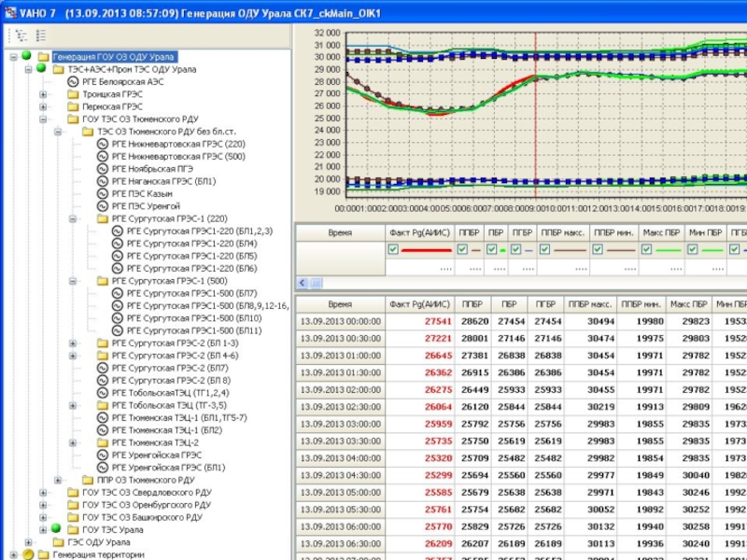Click the red Факт Pg(АИИС) line color swatch
This screenshot has height=560, width=747.
click(x=425, y=250)
